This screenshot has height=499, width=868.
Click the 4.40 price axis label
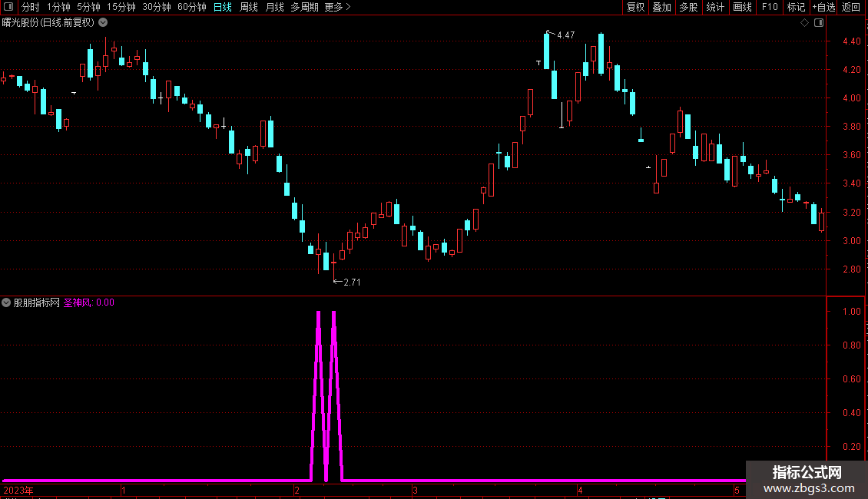[x=851, y=41]
